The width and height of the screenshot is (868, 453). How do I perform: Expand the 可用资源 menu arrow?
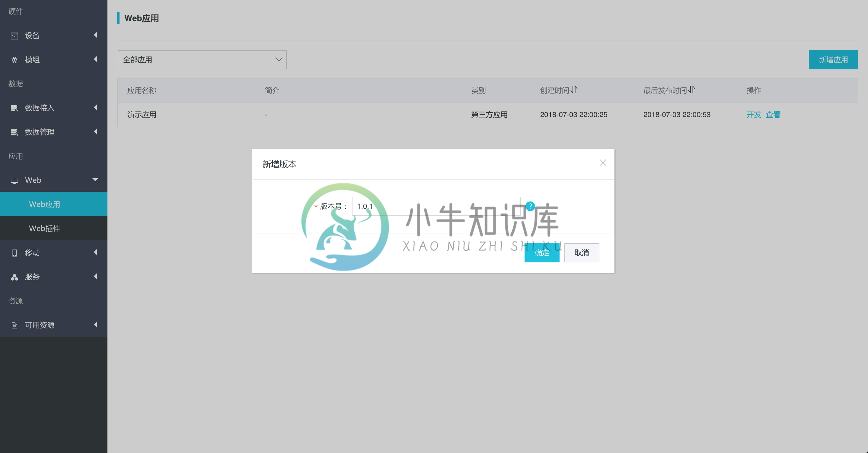point(95,325)
